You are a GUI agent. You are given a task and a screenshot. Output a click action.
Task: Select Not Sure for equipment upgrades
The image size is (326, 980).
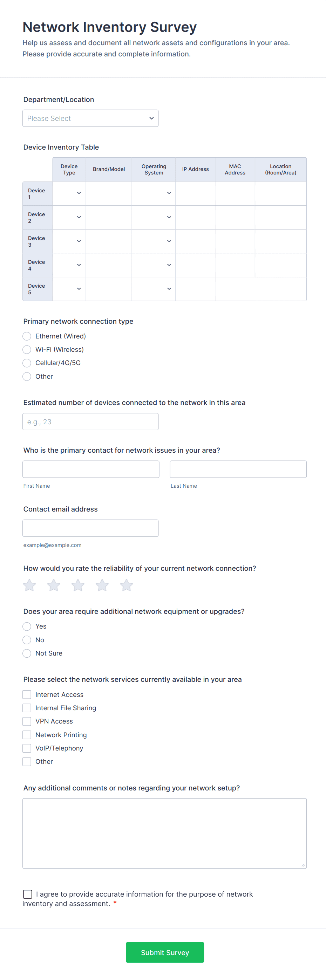coord(27,653)
